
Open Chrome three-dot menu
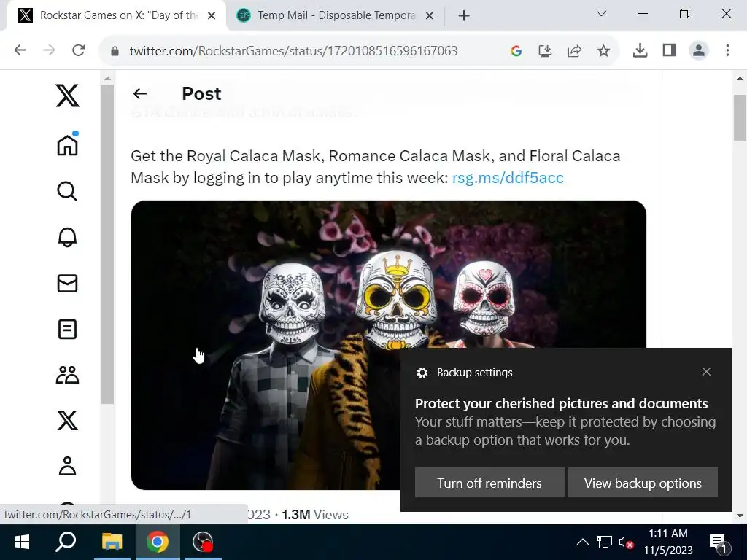click(727, 50)
